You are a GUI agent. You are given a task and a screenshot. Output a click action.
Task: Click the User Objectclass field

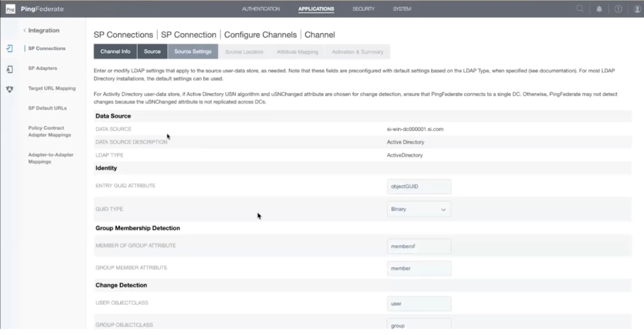pyautogui.click(x=418, y=303)
